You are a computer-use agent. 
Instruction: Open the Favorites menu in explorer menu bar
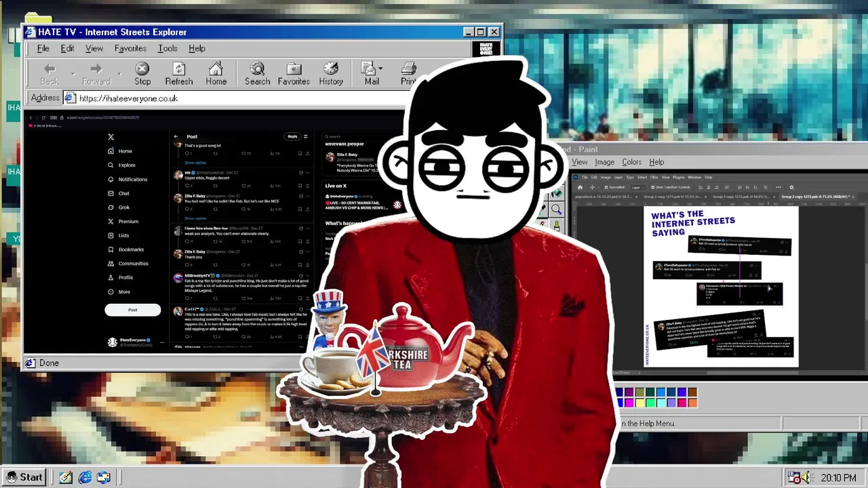[130, 48]
